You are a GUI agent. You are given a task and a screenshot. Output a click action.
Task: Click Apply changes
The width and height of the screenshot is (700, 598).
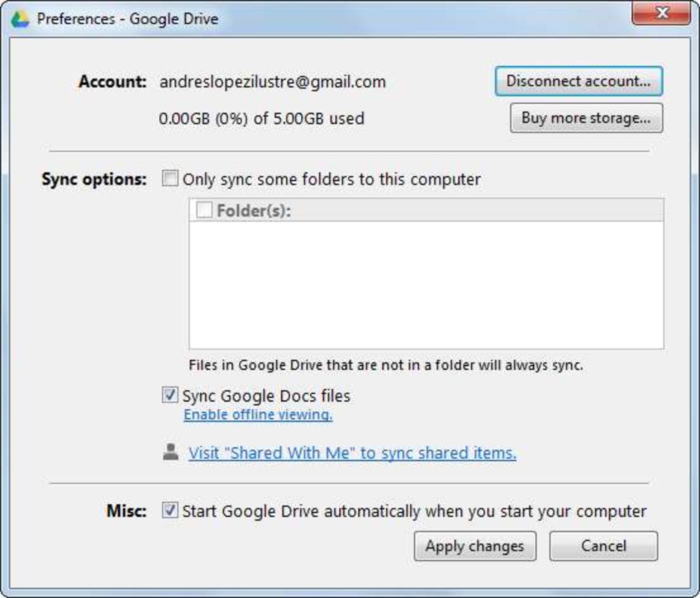(x=475, y=546)
